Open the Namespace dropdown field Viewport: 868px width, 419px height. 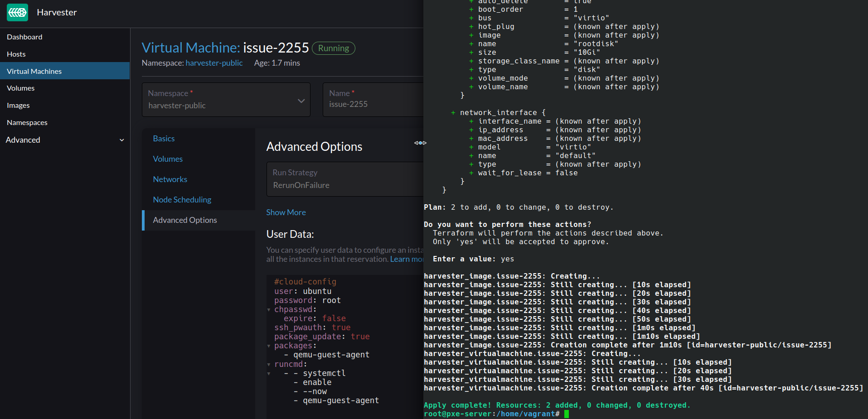tap(226, 100)
